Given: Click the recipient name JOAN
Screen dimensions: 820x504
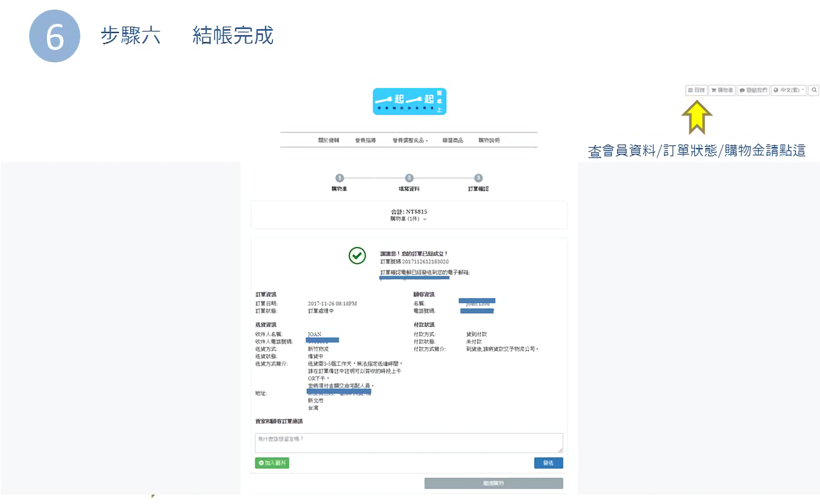Looking at the screenshot, I should coord(314,334).
